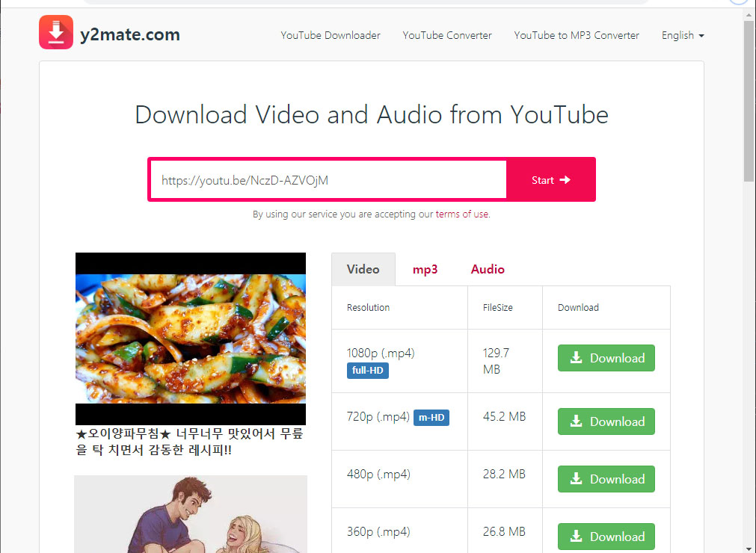Click the Korean video title text

[x=189, y=442]
